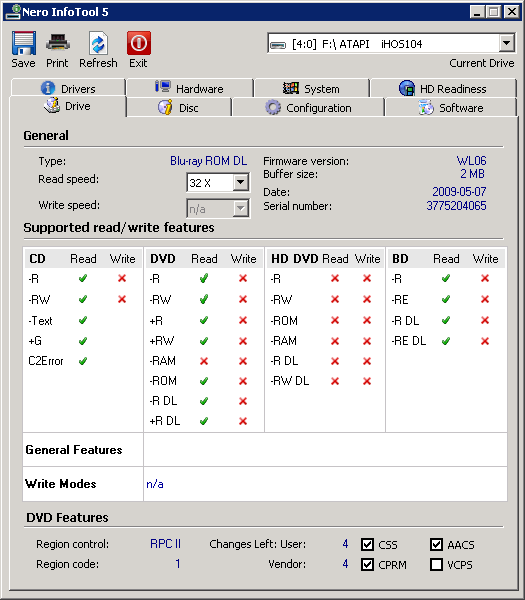Viewport: 525px width, 600px height.
Task: Click the Exit button label
Action: click(138, 63)
